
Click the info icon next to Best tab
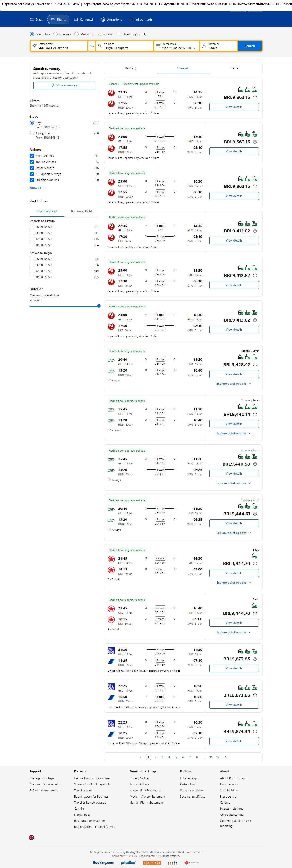134,68
